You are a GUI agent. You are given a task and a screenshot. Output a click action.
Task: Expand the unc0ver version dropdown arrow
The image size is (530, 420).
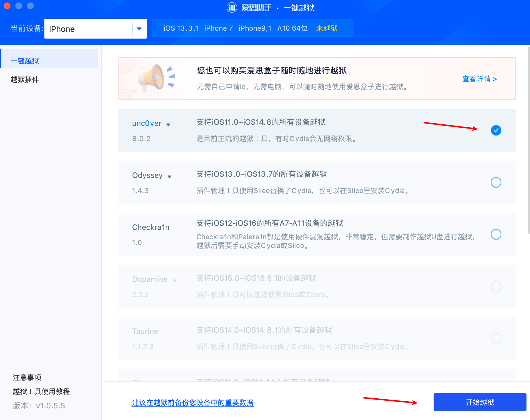click(x=168, y=125)
